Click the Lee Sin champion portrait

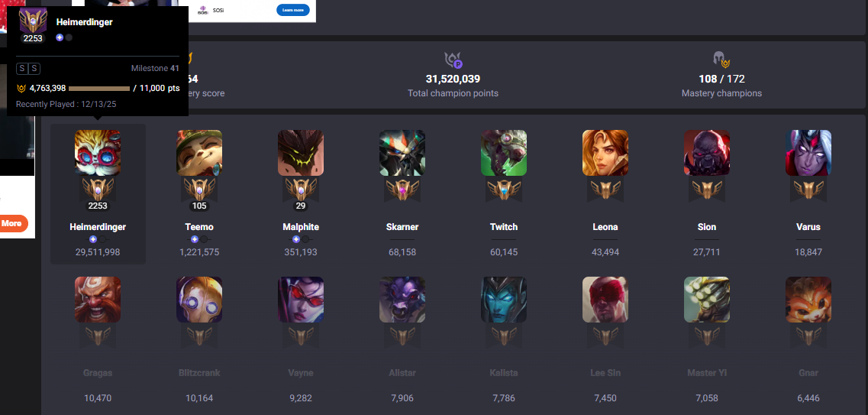(605, 300)
